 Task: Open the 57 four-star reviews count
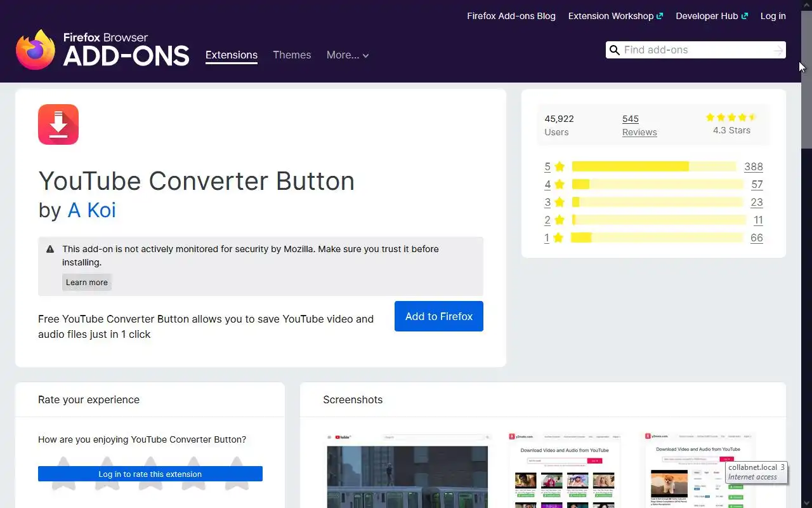coord(757,185)
